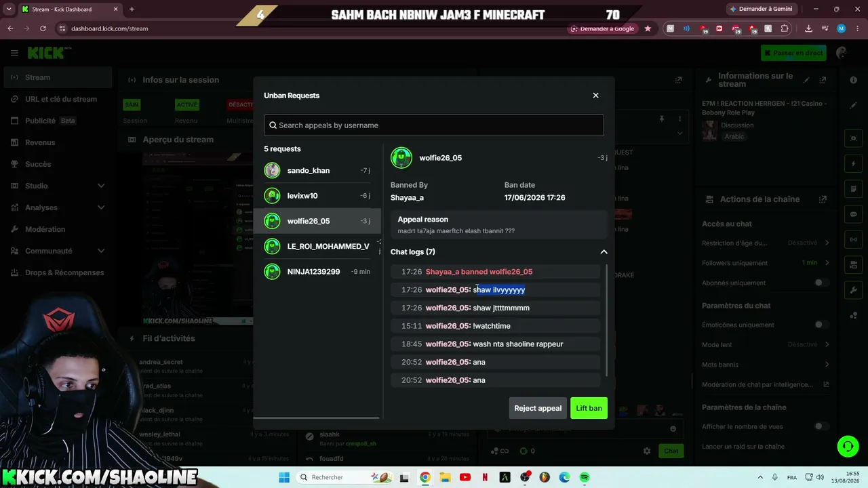This screenshot has height=488, width=868.
Task: Open Publicité in the sidebar
Action: click(56, 121)
